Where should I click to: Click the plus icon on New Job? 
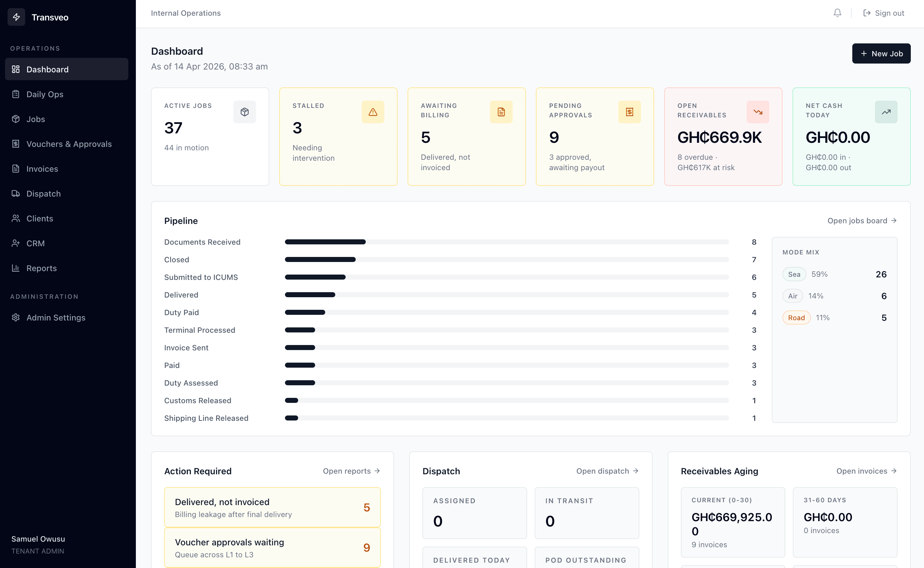coord(864,54)
